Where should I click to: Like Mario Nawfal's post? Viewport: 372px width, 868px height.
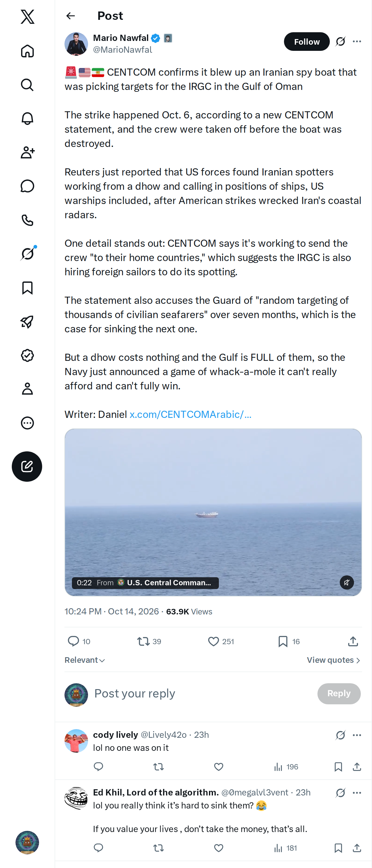pyautogui.click(x=213, y=641)
